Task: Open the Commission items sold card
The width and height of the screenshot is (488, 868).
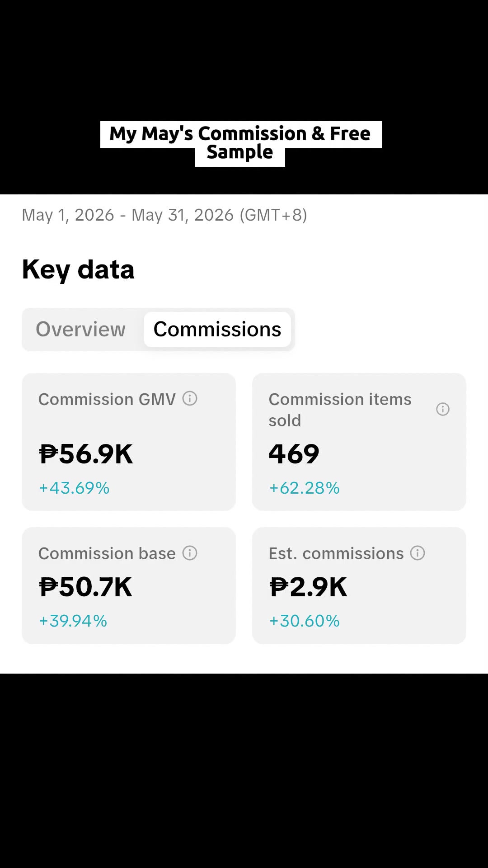Action: pos(359,442)
